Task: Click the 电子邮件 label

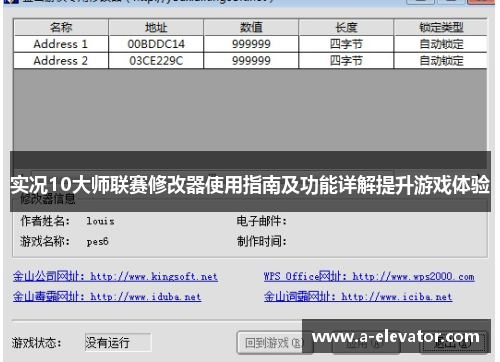Action: 262,221
